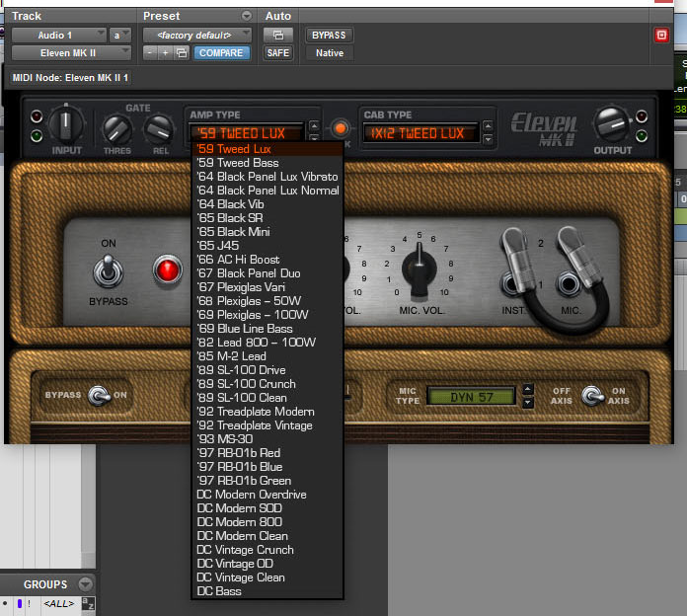This screenshot has width=687, height=616.
Task: Select '69 Plexiglas – 100W amp
Action: (267, 315)
